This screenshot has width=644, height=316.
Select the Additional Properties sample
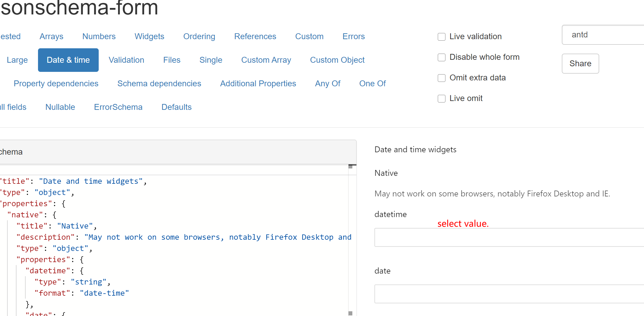tap(258, 83)
